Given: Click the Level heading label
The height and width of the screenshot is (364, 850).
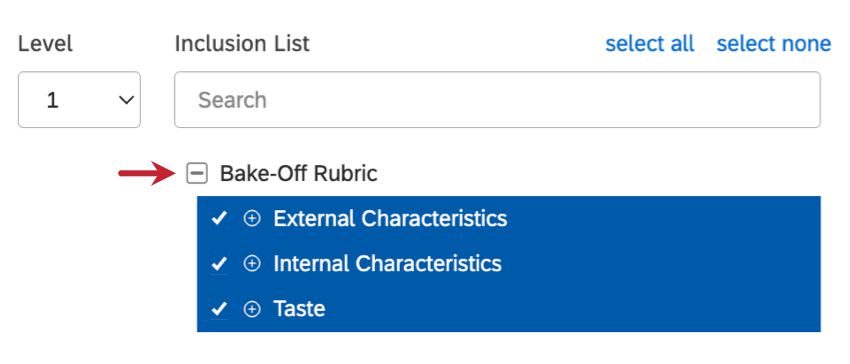Looking at the screenshot, I should coord(45,43).
